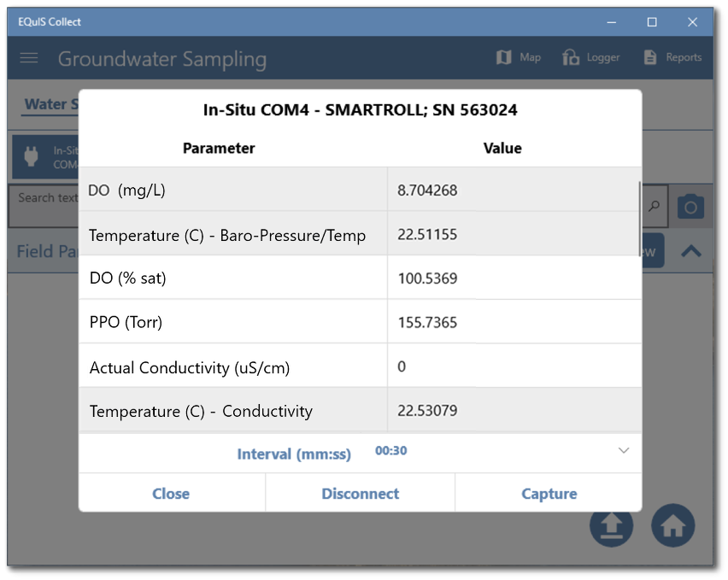The image size is (728, 580).
Task: Open the navigation hamburger menu
Action: coord(28,58)
